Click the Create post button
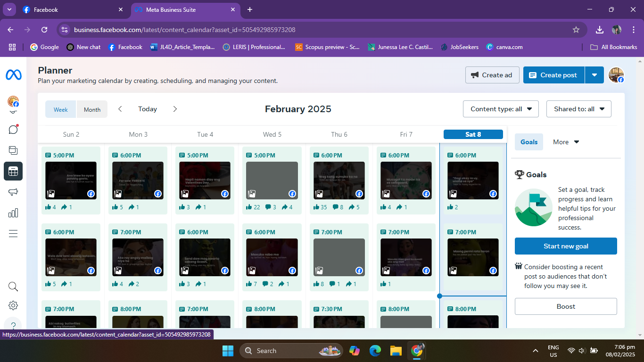Image resolution: width=644 pixels, height=362 pixels. point(554,75)
